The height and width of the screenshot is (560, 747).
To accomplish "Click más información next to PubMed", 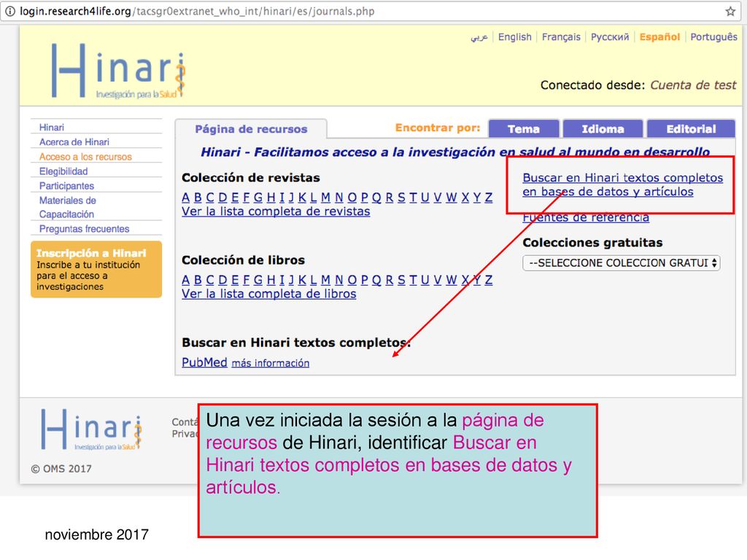I will tap(270, 363).
